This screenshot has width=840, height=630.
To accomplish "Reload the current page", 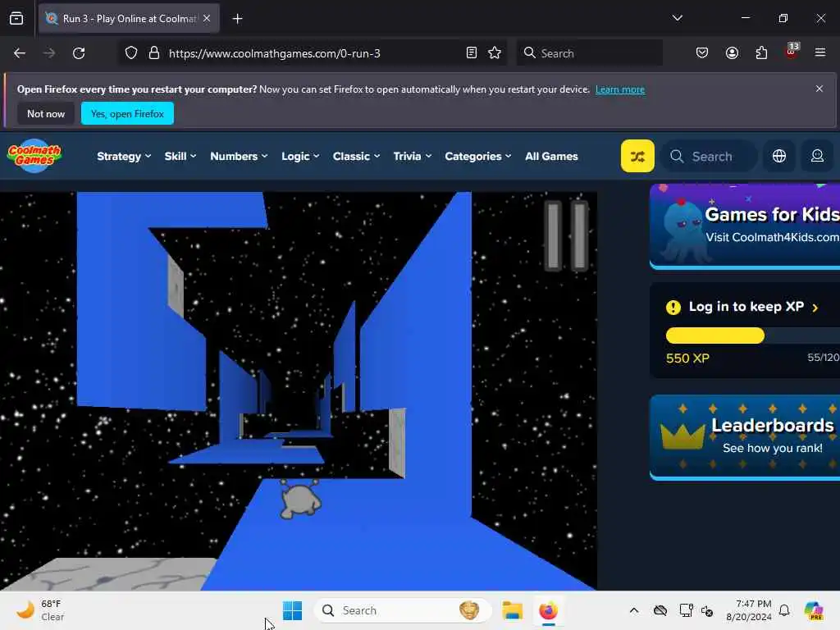I will pyautogui.click(x=79, y=53).
